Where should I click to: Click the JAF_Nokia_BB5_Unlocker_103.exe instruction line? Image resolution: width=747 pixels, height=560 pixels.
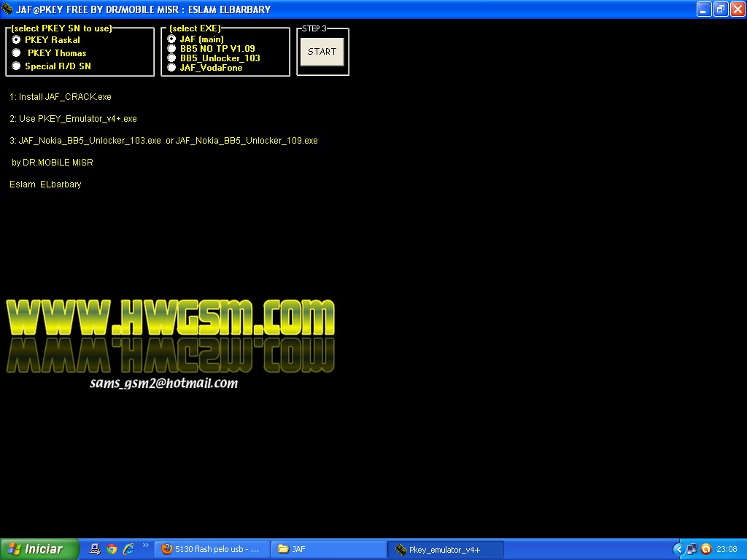pyautogui.click(x=163, y=141)
